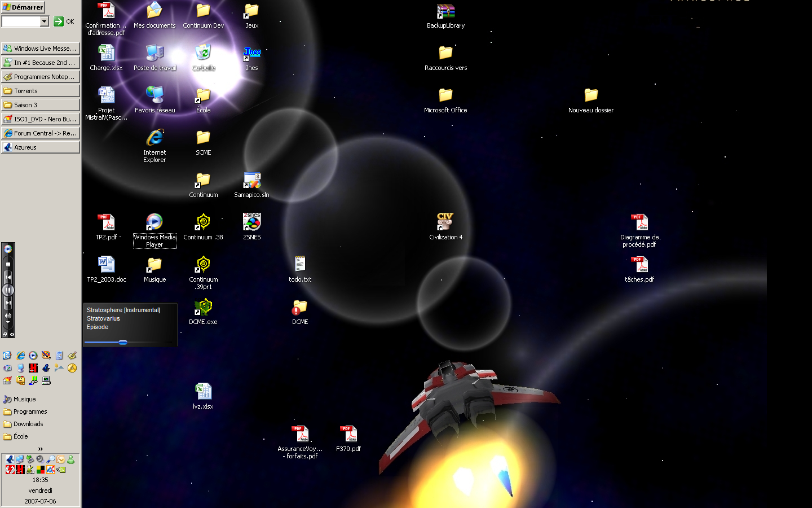812x508 pixels.
Task: Click the magnifier tray icon
Action: point(51,459)
